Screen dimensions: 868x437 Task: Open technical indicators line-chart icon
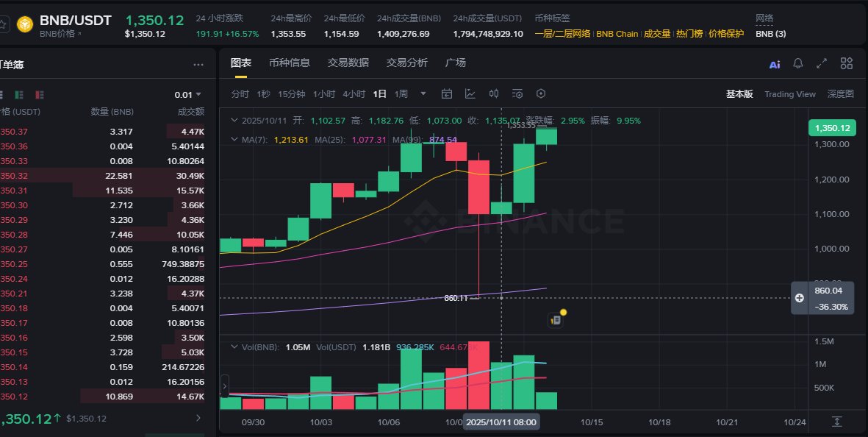(470, 93)
